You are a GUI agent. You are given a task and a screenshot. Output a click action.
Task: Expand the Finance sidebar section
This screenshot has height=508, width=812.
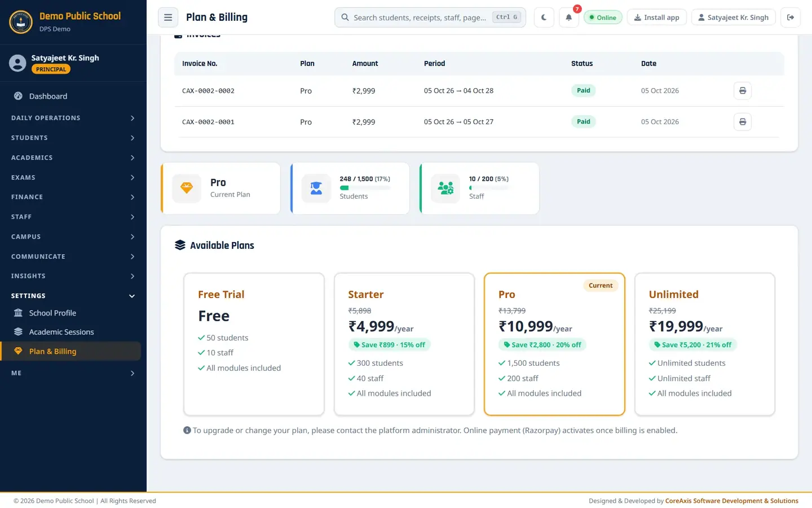[73, 197]
